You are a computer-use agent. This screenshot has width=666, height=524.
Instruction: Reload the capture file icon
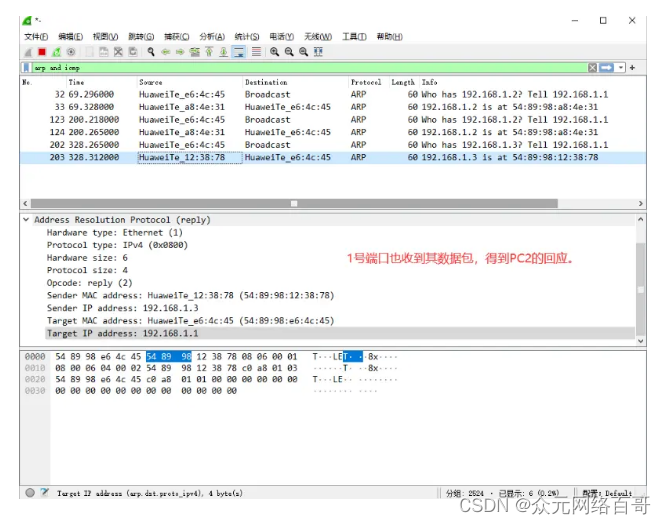pos(133,52)
